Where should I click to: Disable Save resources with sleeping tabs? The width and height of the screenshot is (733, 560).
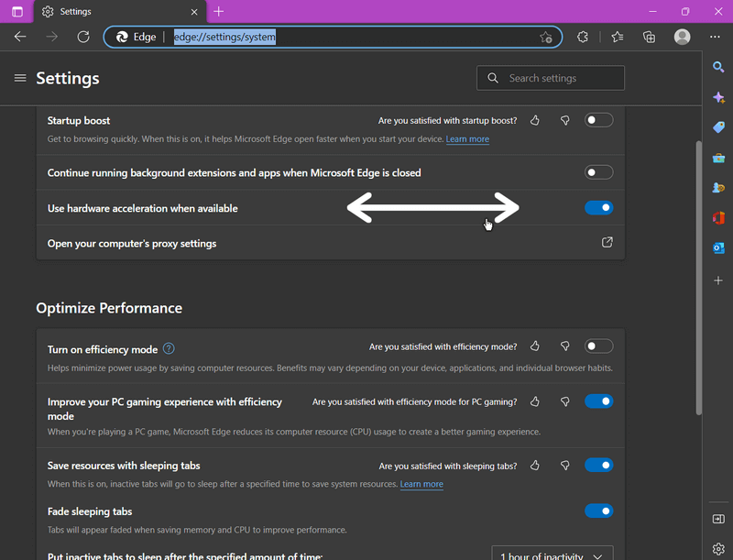[599, 465]
